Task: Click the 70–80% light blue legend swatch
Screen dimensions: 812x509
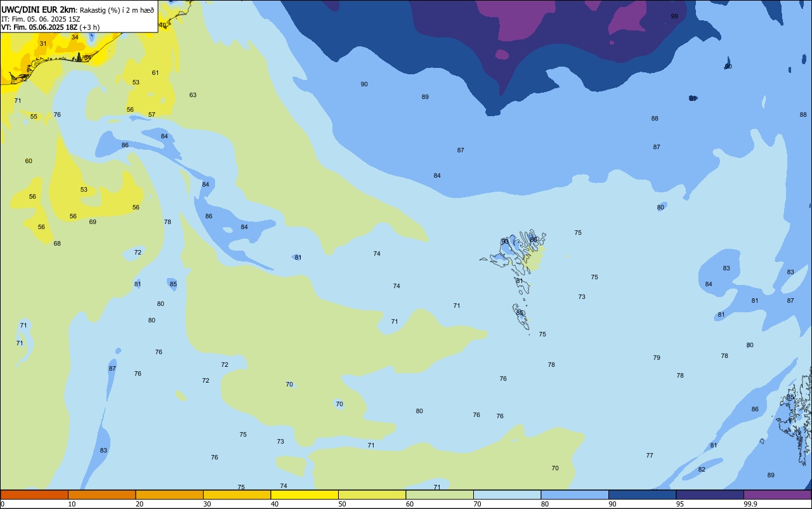Action: (x=507, y=494)
